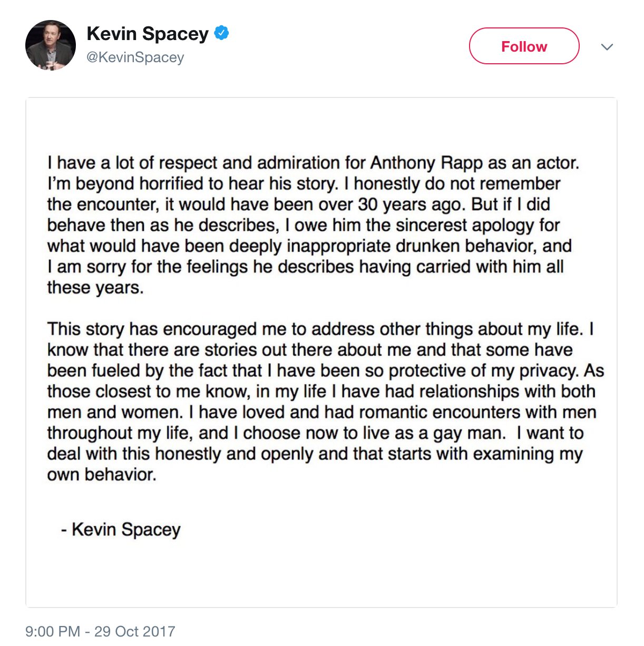Open the Kevin Spacey display name link
The width and height of the screenshot is (644, 646).
(x=148, y=34)
